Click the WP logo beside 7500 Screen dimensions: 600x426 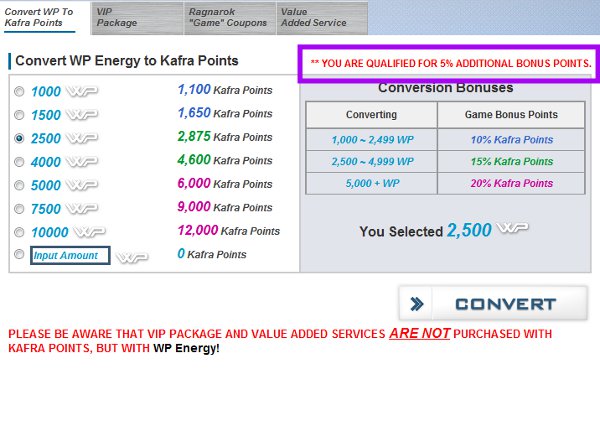(82, 209)
